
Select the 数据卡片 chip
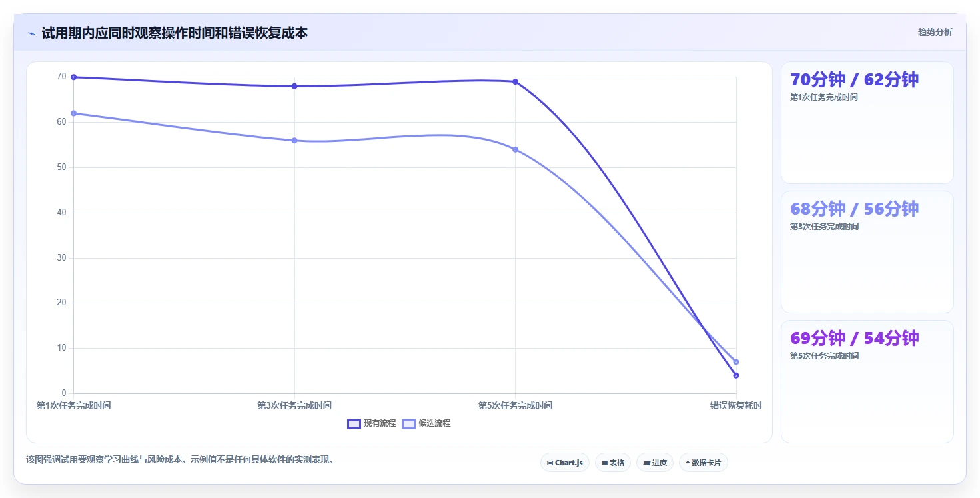pyautogui.click(x=703, y=463)
